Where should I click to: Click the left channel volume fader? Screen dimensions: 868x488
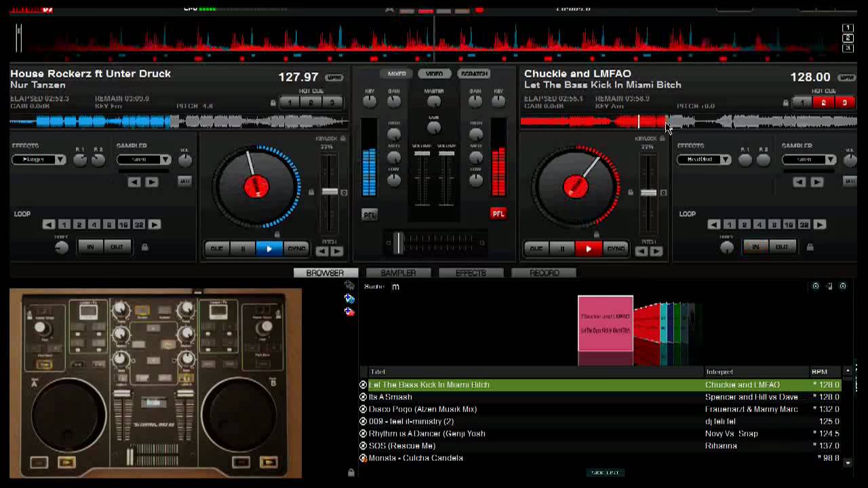coord(422,154)
